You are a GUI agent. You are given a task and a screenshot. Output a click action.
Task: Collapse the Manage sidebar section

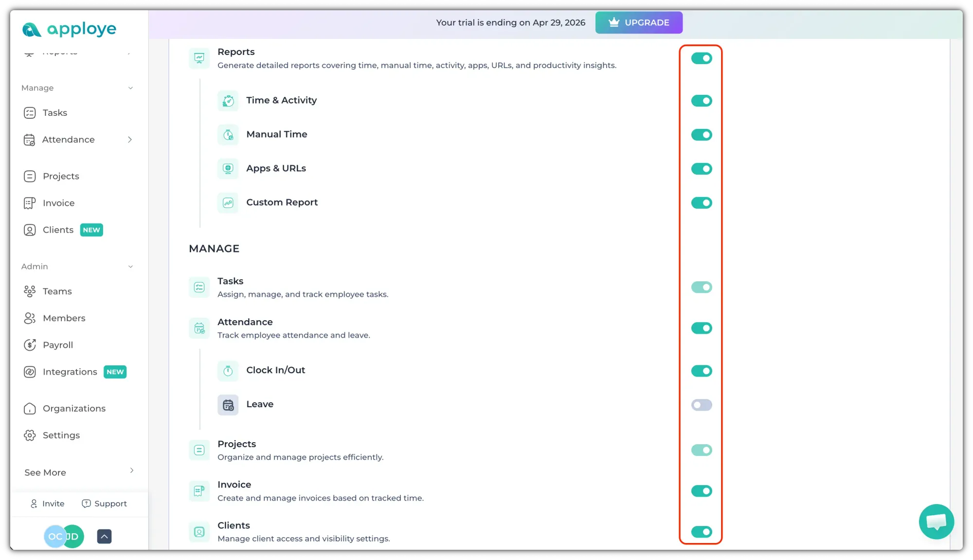(x=130, y=88)
